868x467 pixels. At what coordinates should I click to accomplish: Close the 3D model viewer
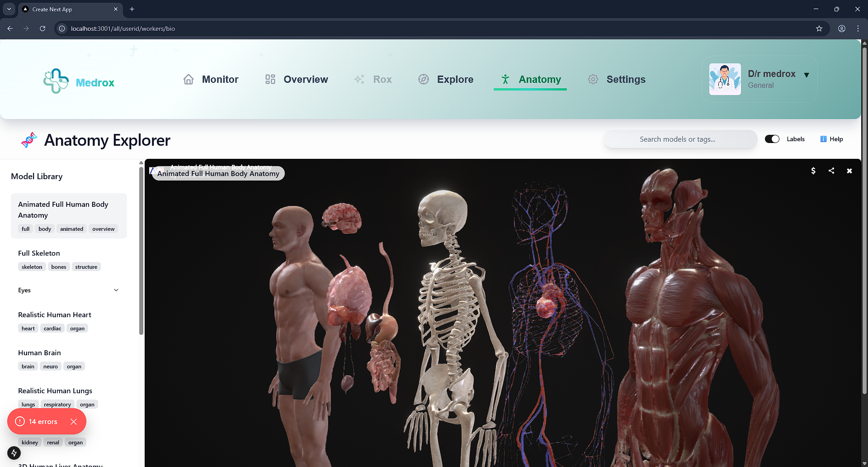click(x=849, y=171)
